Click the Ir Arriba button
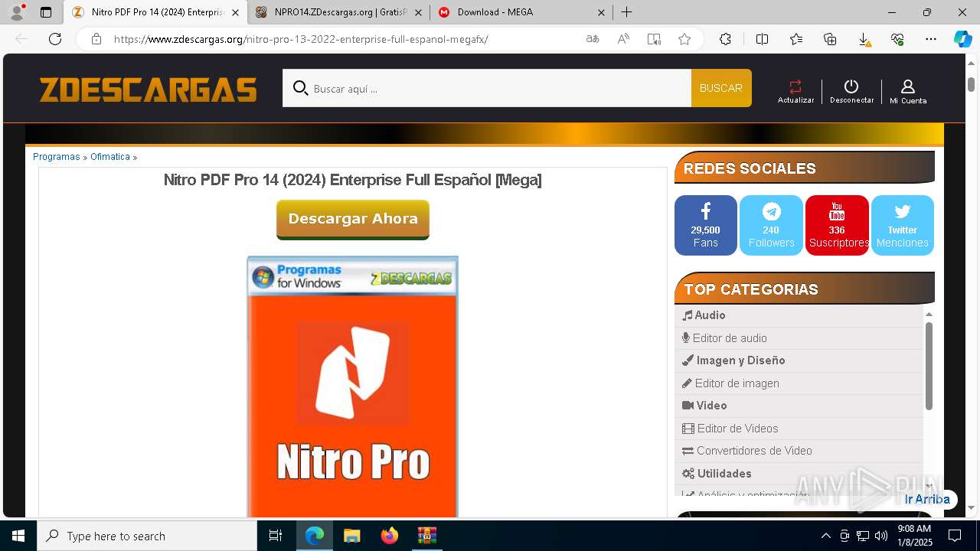The image size is (980, 551). tap(926, 499)
